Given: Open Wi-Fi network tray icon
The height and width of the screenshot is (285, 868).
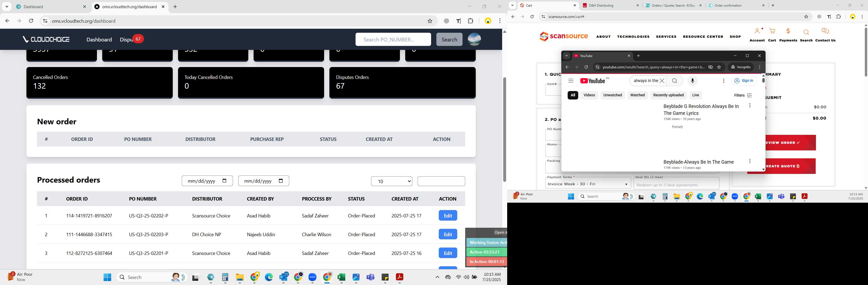Looking at the screenshot, I should click(458, 277).
